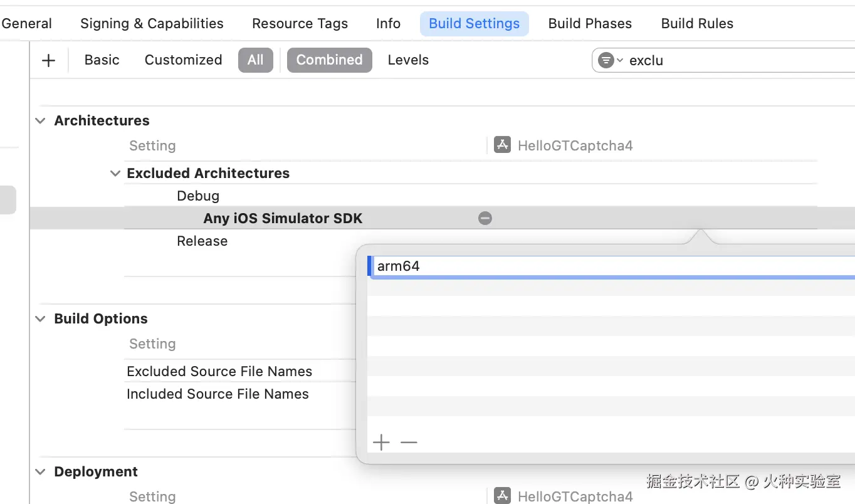The image size is (855, 504).
Task: Select the Excluded Source File Names setting
Action: click(219, 371)
